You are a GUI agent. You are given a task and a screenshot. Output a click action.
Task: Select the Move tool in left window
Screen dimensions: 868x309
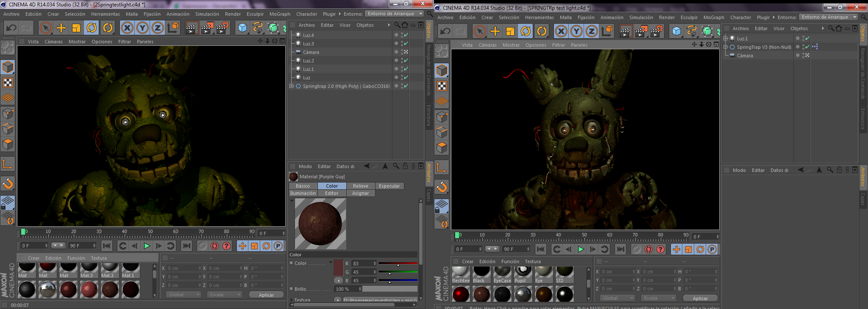[61, 28]
